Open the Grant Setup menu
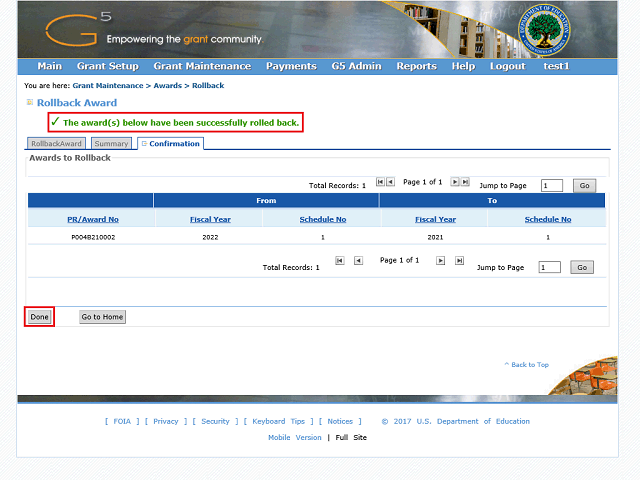 [108, 66]
